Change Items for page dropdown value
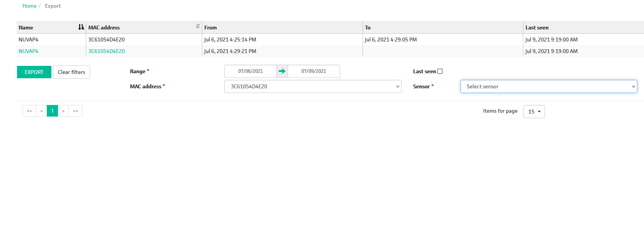This screenshot has width=644, height=239. [x=534, y=112]
